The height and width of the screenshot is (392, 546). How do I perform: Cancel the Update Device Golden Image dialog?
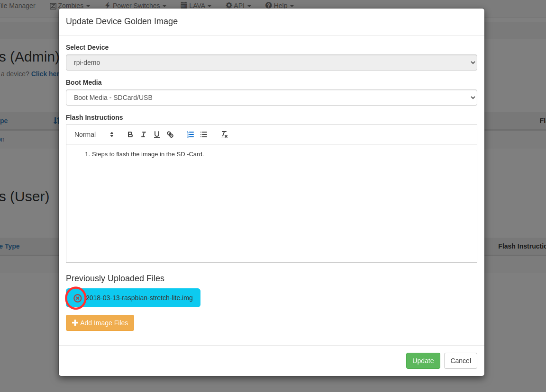pos(460,361)
